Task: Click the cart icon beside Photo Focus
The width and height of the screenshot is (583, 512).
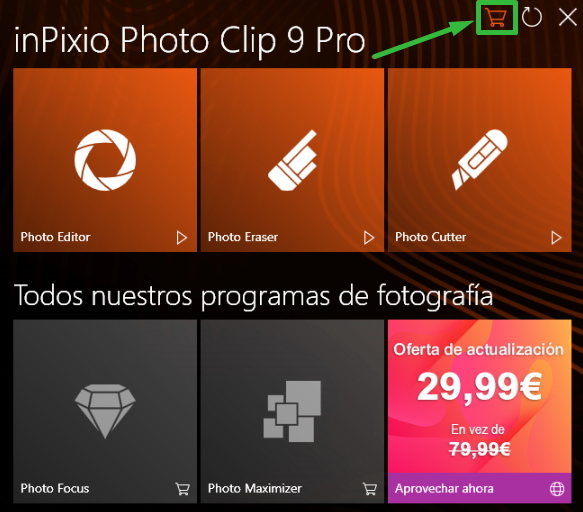Action: coord(182,489)
